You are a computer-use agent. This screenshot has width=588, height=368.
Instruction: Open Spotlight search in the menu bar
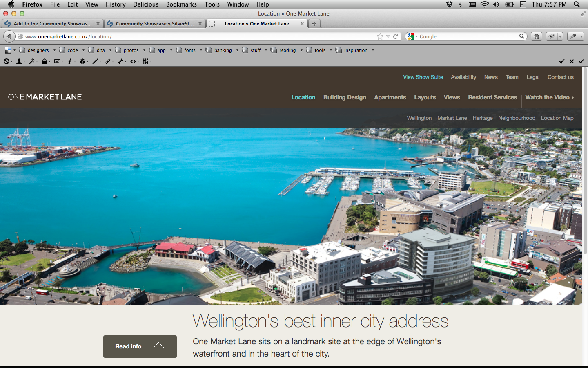(577, 4)
